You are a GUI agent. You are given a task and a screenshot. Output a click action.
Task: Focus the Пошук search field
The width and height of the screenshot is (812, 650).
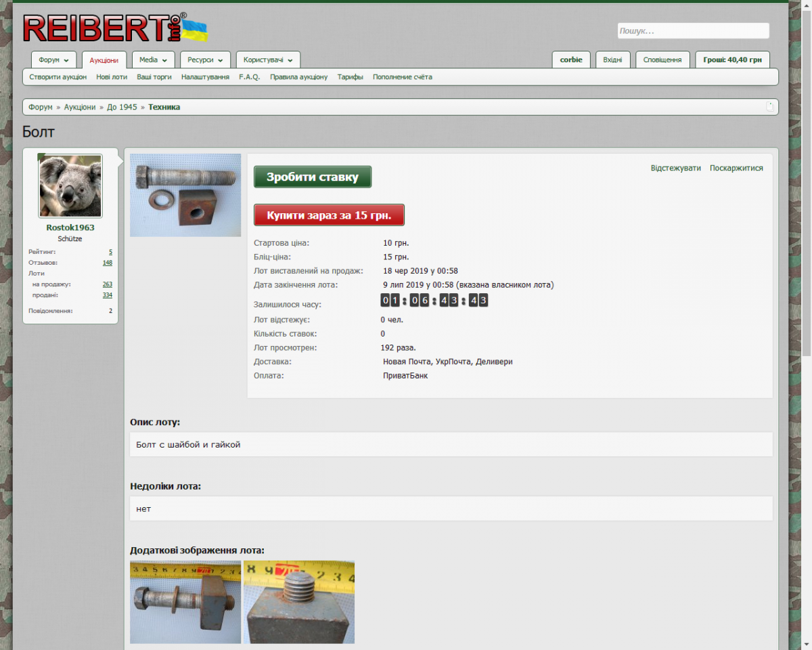tap(693, 31)
